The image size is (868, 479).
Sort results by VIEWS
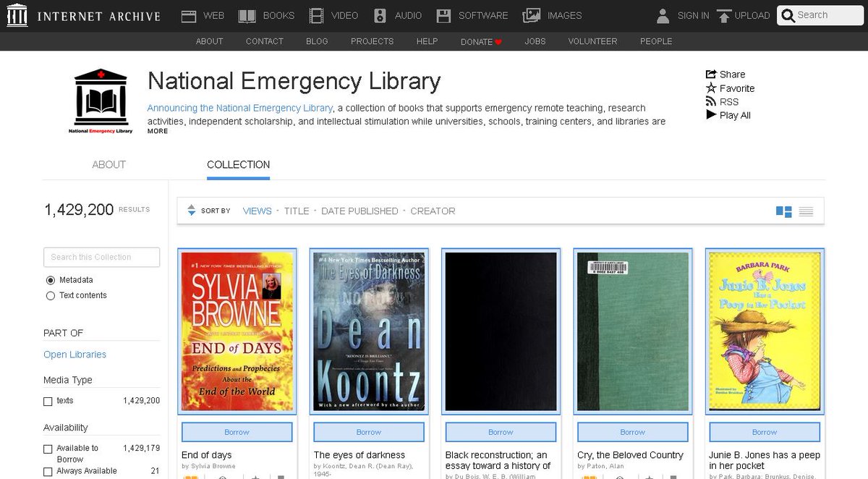(x=258, y=211)
